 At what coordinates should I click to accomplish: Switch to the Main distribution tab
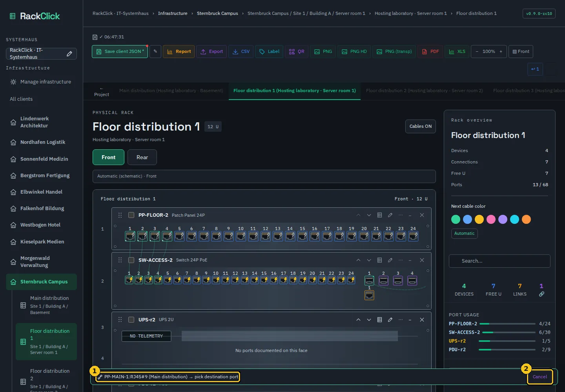pos(171,91)
